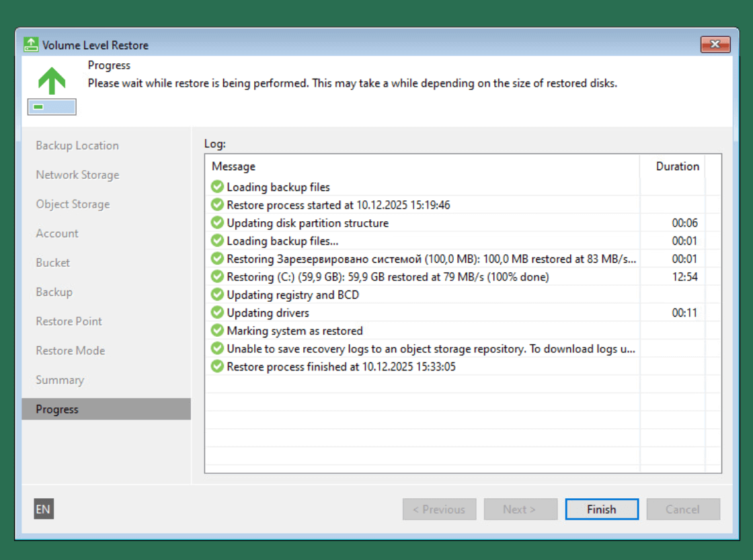This screenshot has width=753, height=560.
Task: Click the Duration column header
Action: [677, 167]
